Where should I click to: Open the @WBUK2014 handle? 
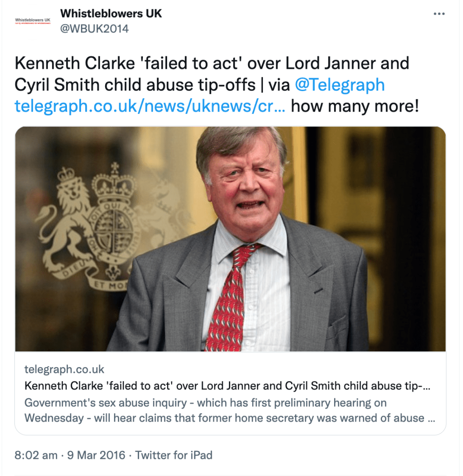coord(94,29)
